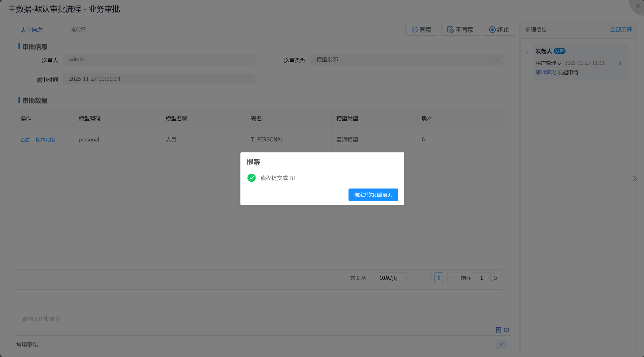Viewport: 644px width, 357px height.
Task: Click the 终止 terminate button
Action: pos(499,30)
